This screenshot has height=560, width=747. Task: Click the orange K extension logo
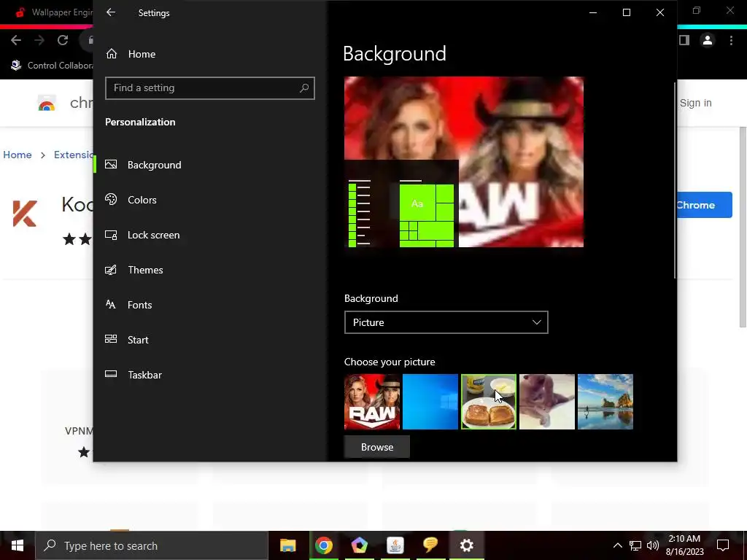point(25,214)
